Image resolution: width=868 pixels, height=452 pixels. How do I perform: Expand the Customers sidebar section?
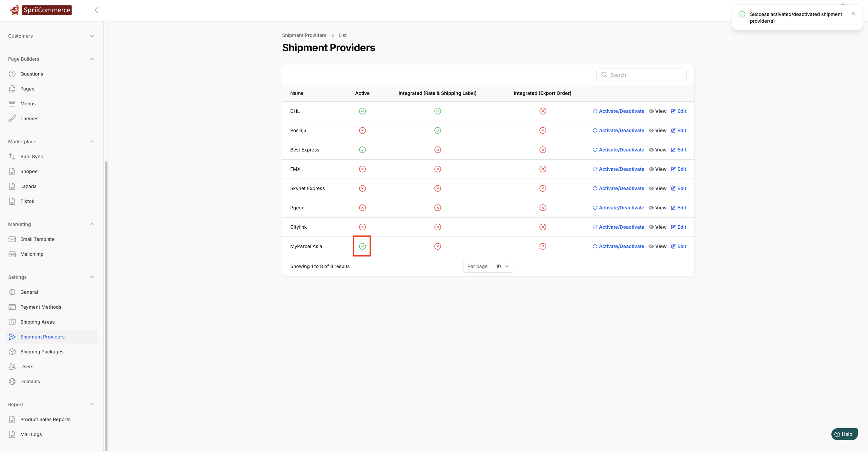92,36
